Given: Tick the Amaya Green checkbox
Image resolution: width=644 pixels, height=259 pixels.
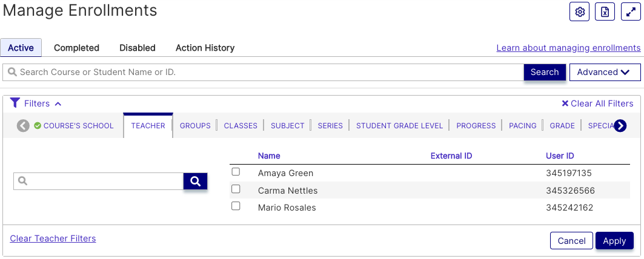Looking at the screenshot, I should (x=236, y=172).
